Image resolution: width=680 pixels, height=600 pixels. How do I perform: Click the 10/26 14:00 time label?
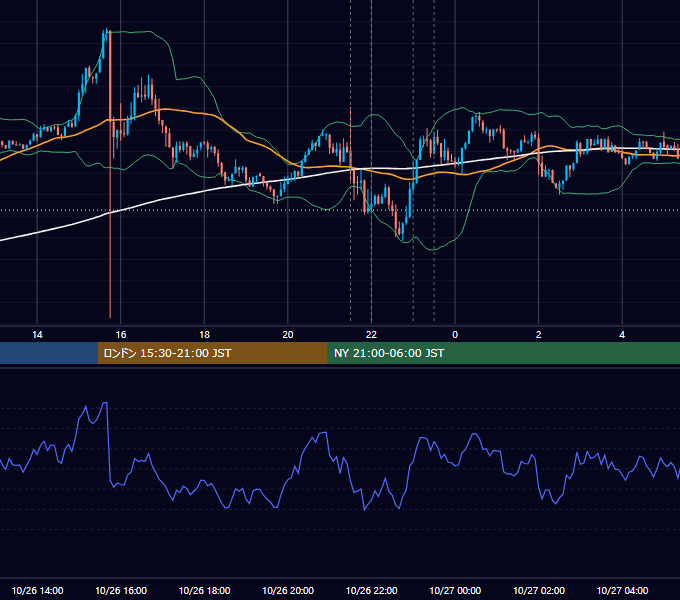(37, 590)
